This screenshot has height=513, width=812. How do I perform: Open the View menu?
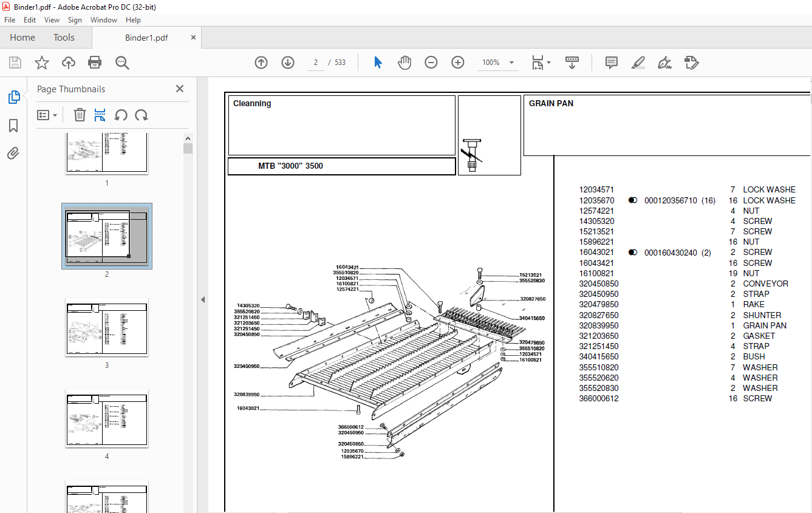click(x=52, y=20)
